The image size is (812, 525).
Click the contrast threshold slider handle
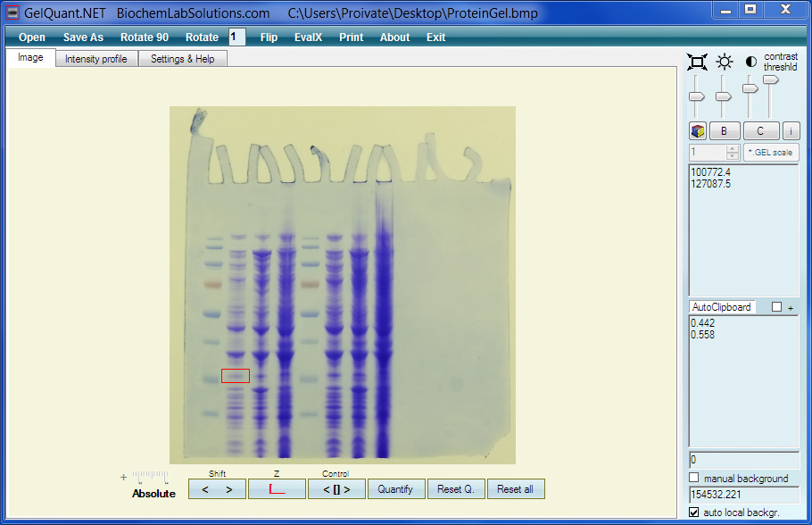(x=771, y=80)
